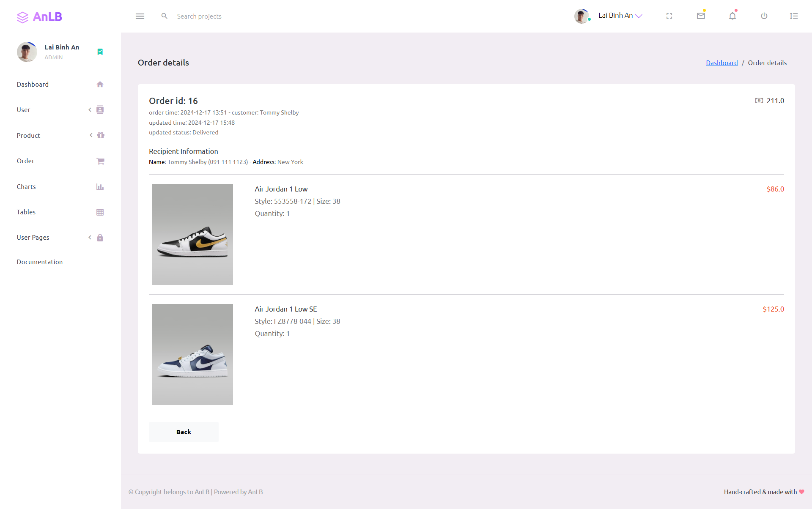812x509 pixels.
Task: Enter fullscreen mode via header icon
Action: (669, 16)
